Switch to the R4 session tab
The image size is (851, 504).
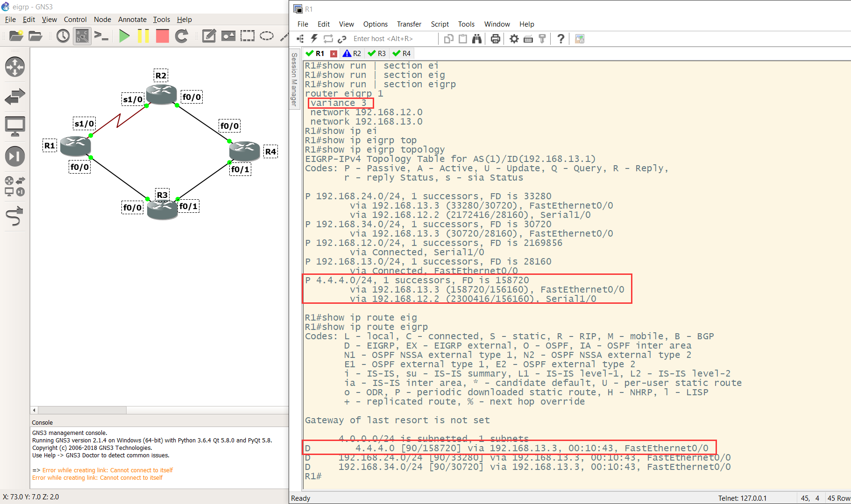402,53
